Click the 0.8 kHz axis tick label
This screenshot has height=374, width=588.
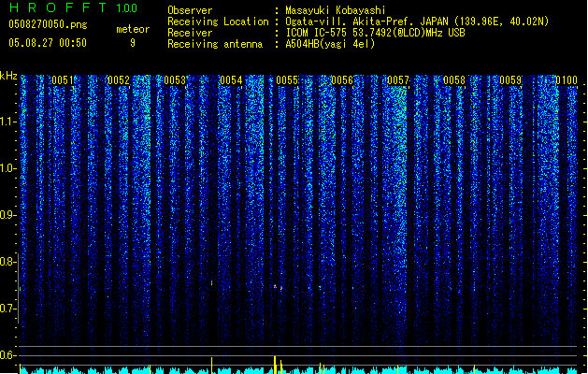8,262
